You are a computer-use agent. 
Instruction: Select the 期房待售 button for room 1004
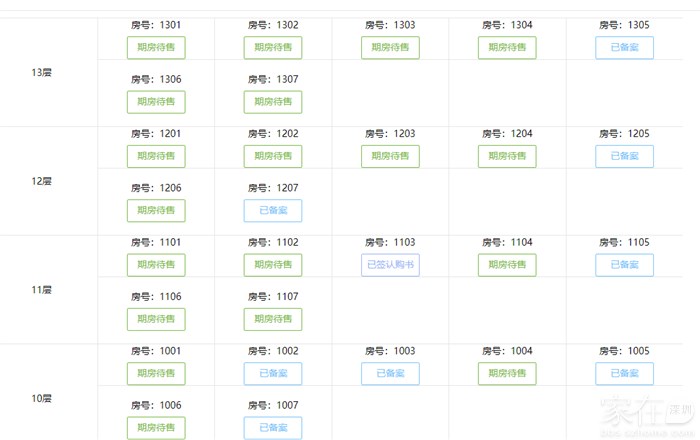coord(507,374)
